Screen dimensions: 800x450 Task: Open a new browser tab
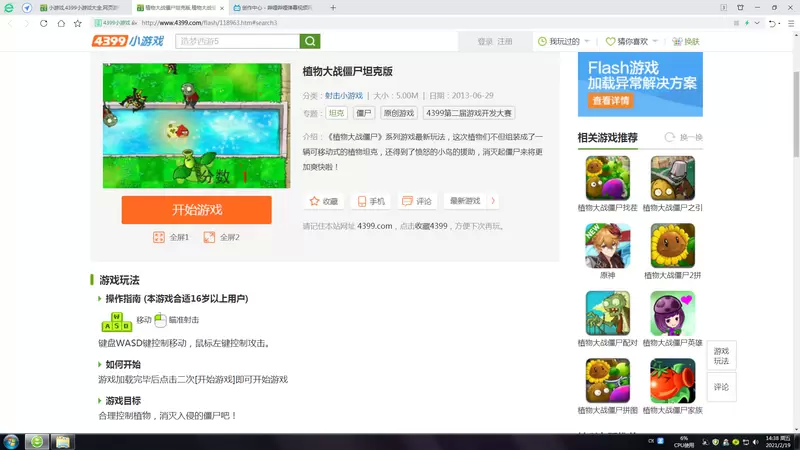point(333,8)
